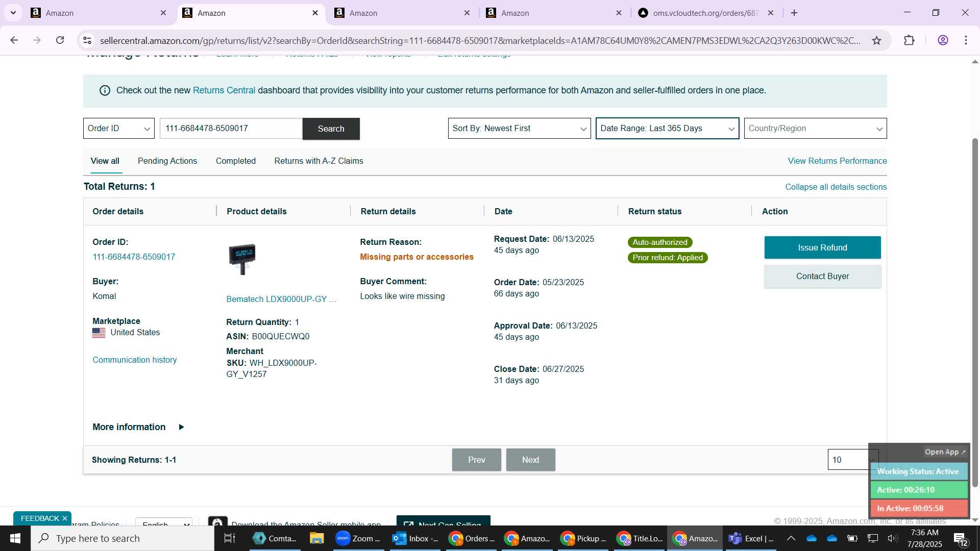Open the Returns Central link
The image size is (980, 551).
tap(224, 90)
